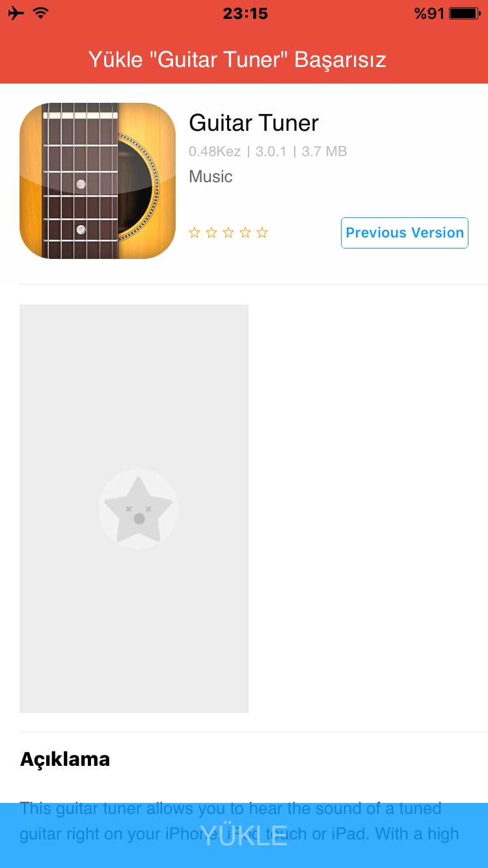Viewport: 488px width, 868px height.
Task: Tap the airplane mode status icon
Action: (x=16, y=13)
